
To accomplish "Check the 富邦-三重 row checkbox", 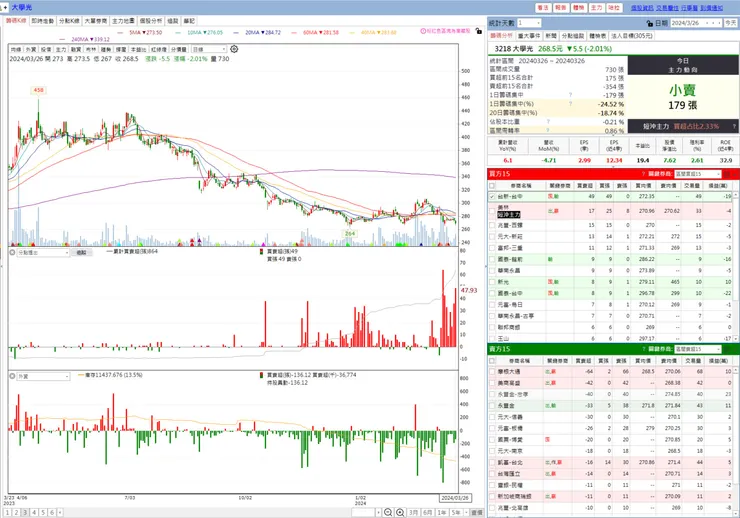I will tap(492, 248).
